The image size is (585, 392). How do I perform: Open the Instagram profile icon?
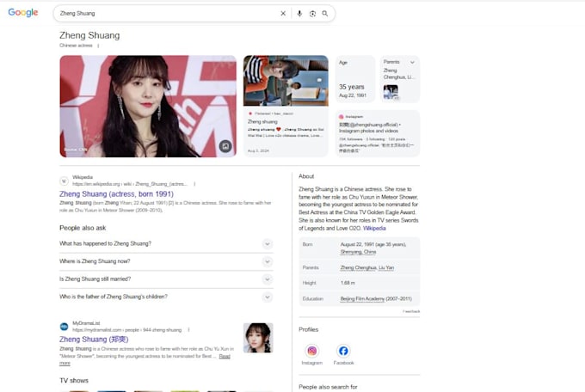312,351
